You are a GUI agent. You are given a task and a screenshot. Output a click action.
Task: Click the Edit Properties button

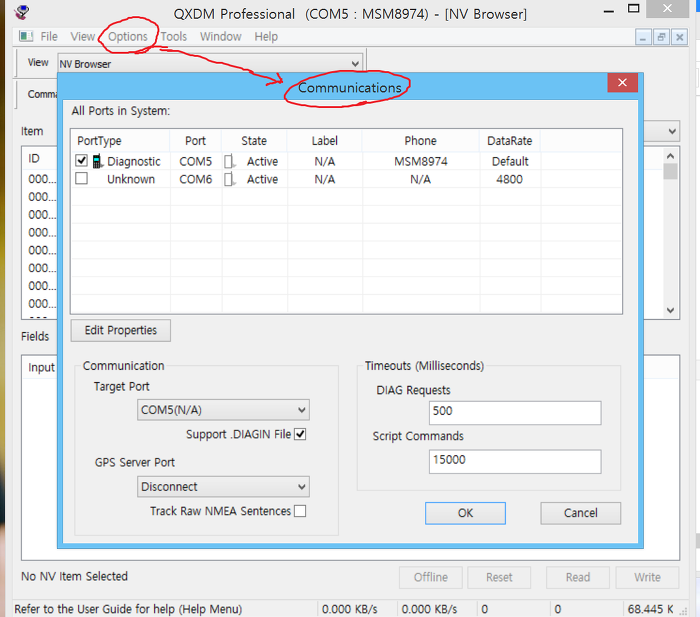121,330
